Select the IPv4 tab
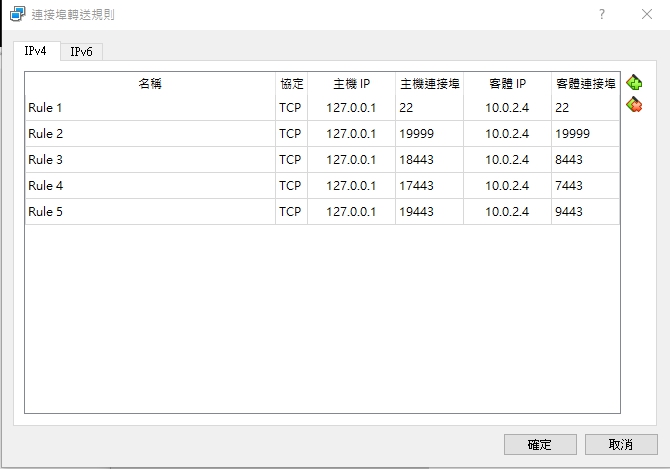This screenshot has height=469, width=670. [35, 51]
